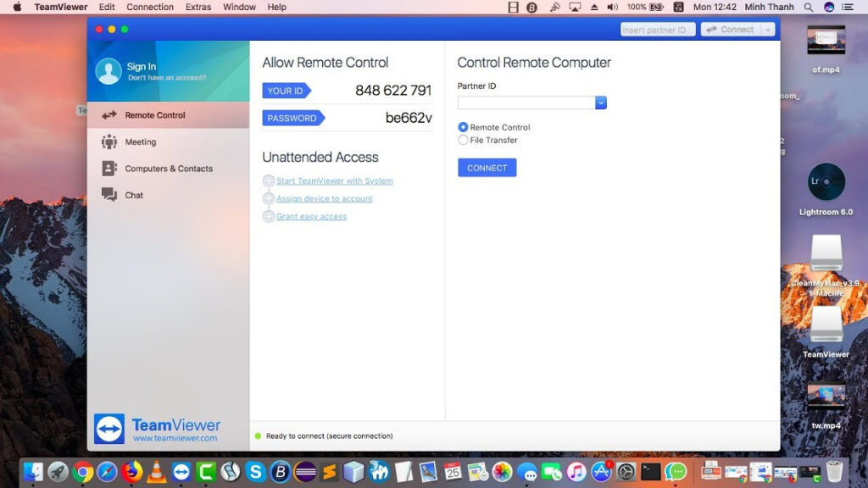Open Google Chrome from the dock
This screenshot has width=868, height=488.
pos(82,472)
